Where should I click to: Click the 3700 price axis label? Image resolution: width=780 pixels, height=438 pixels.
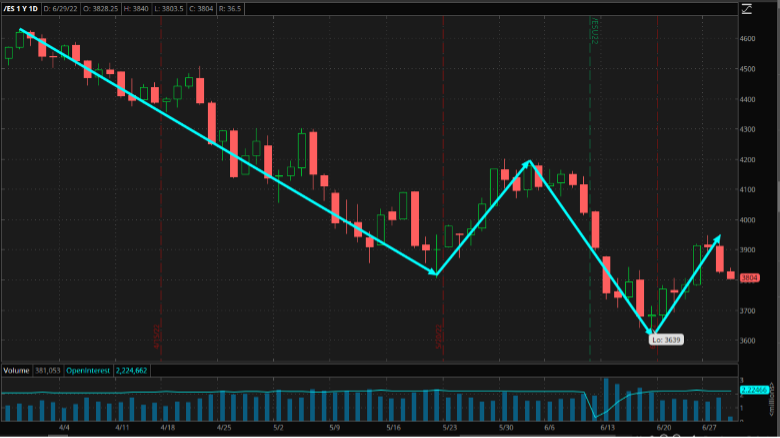748,311
